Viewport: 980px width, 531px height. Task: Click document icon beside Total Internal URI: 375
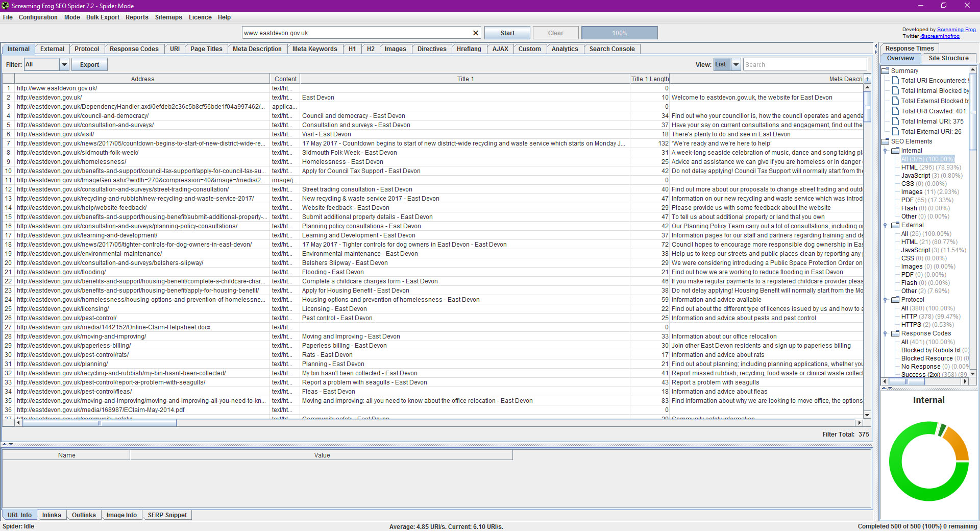pyautogui.click(x=895, y=122)
